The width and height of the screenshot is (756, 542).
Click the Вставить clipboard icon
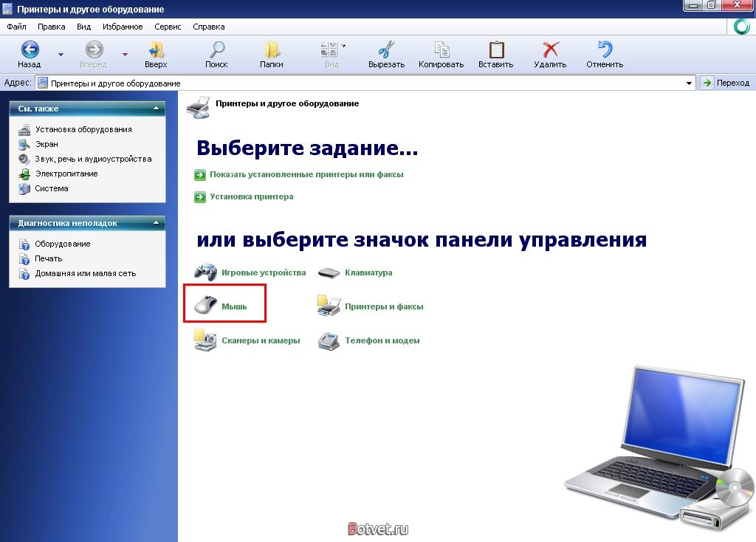(x=496, y=49)
